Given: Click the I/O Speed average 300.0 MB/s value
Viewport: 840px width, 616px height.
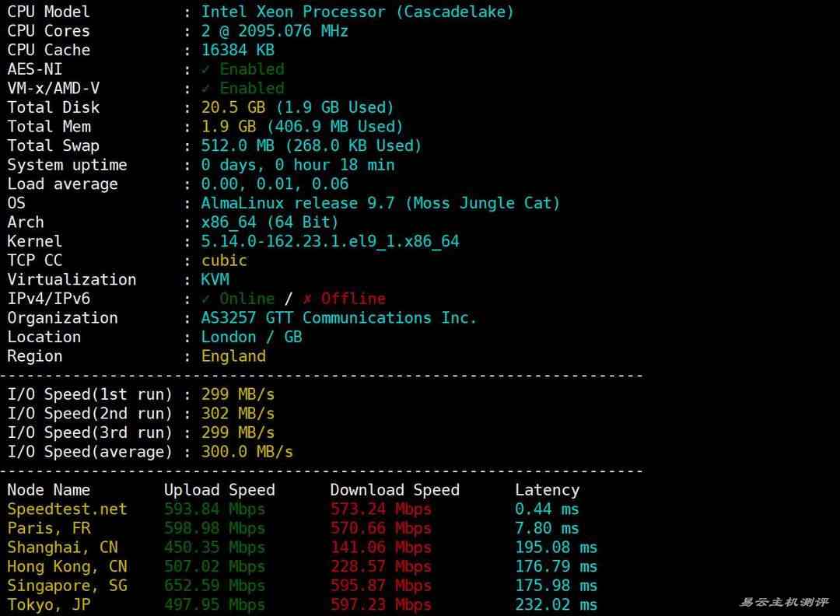Looking at the screenshot, I should click(x=247, y=452).
